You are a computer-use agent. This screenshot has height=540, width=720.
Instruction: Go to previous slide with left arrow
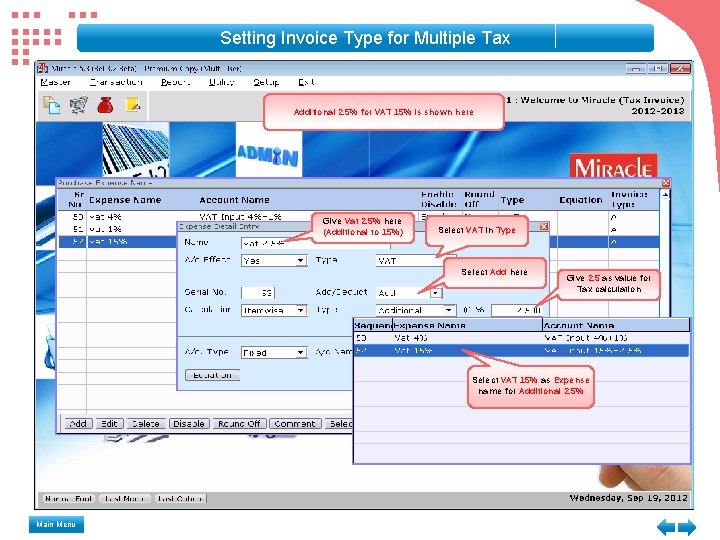pos(666,527)
